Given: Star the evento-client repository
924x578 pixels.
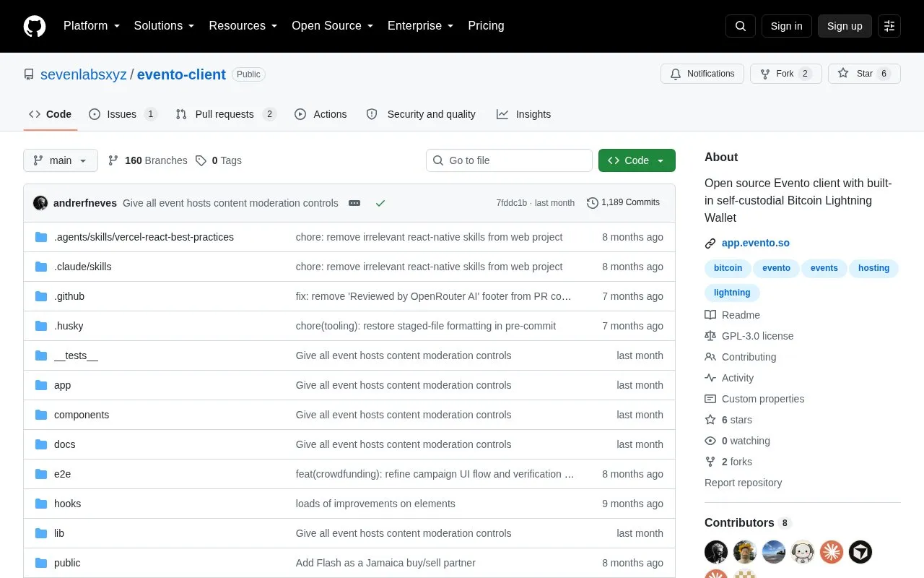Looking at the screenshot, I should (864, 74).
